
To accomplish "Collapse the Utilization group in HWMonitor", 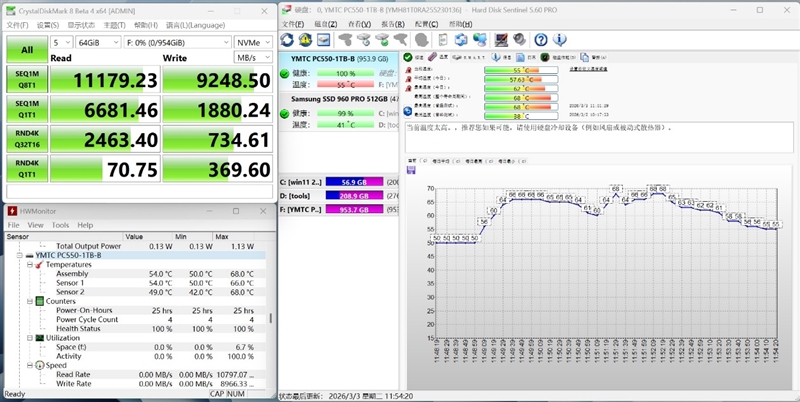I will [30, 338].
